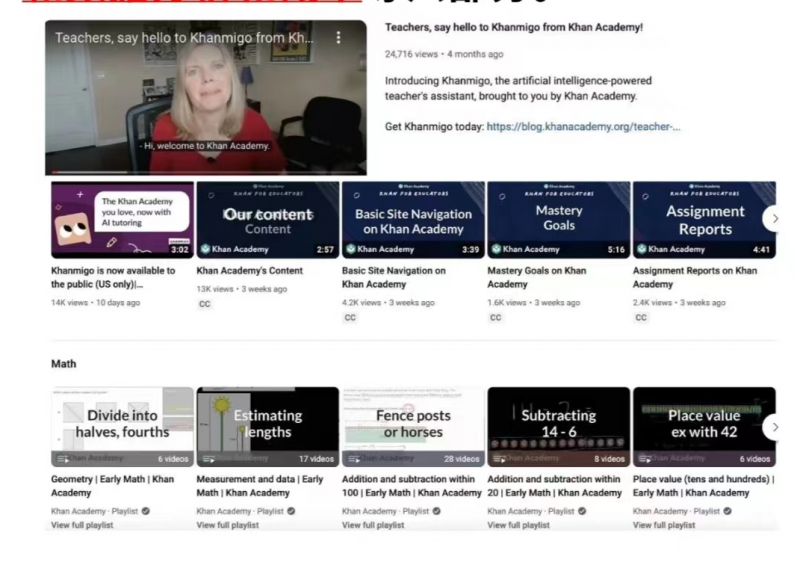Click the CC badge under Assignment Reports video

point(641,317)
